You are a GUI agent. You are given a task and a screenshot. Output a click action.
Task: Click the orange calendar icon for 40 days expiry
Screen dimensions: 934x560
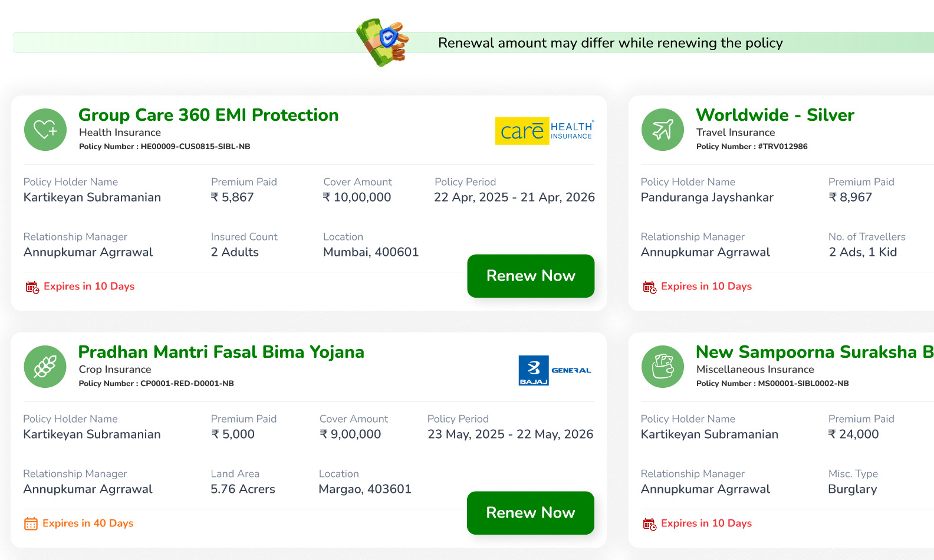(x=31, y=523)
